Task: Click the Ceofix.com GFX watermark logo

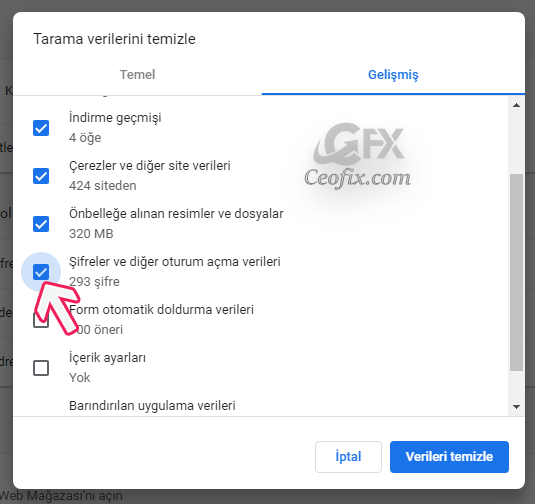Action: (358, 156)
